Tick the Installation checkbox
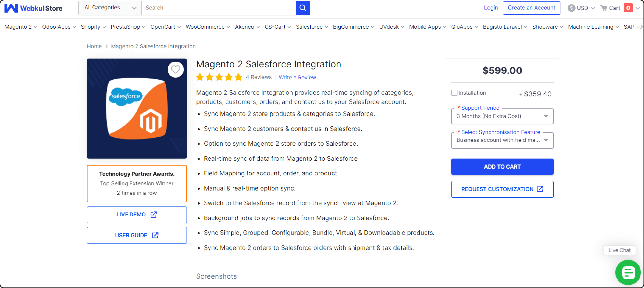The image size is (644, 288). click(x=454, y=93)
